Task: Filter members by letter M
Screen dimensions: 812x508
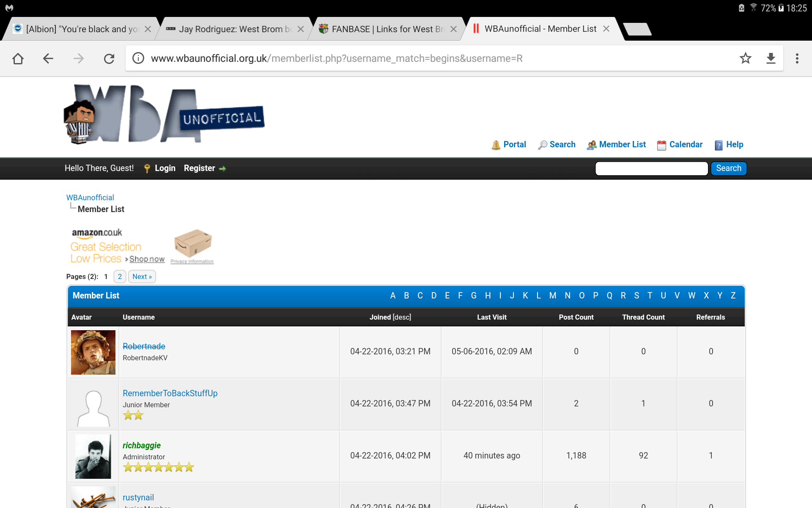Action: (x=553, y=296)
